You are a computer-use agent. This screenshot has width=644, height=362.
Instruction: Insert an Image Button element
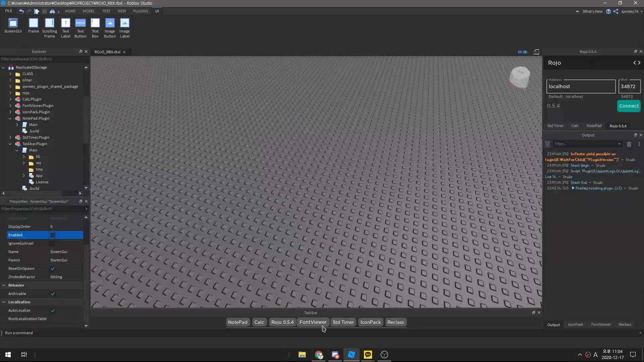click(x=110, y=28)
